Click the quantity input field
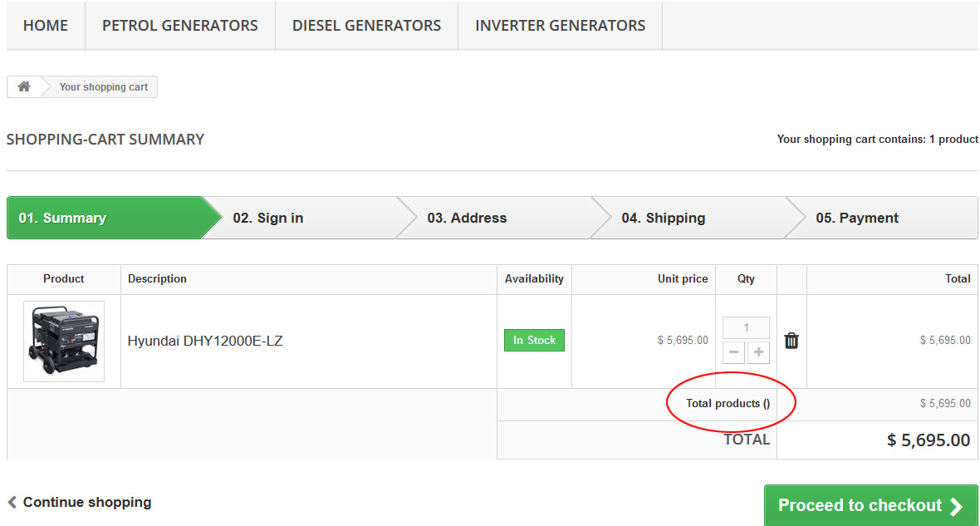This screenshot has height=526, width=980. coord(746,327)
